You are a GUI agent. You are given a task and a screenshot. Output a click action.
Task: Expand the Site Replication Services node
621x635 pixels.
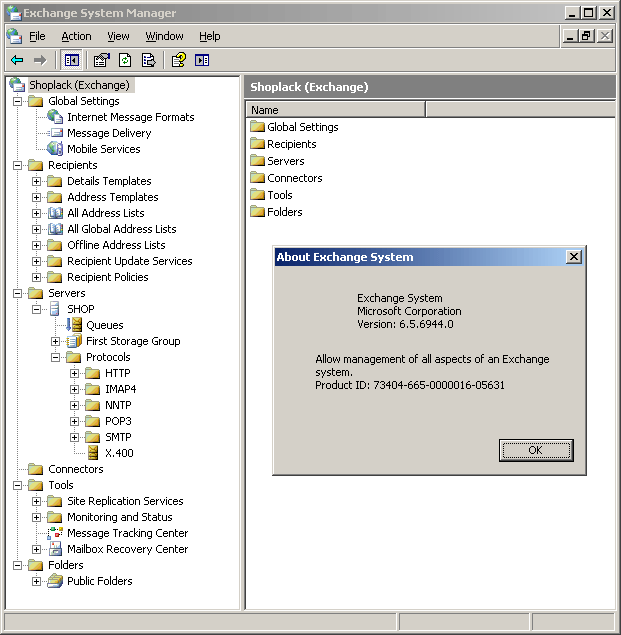36,501
